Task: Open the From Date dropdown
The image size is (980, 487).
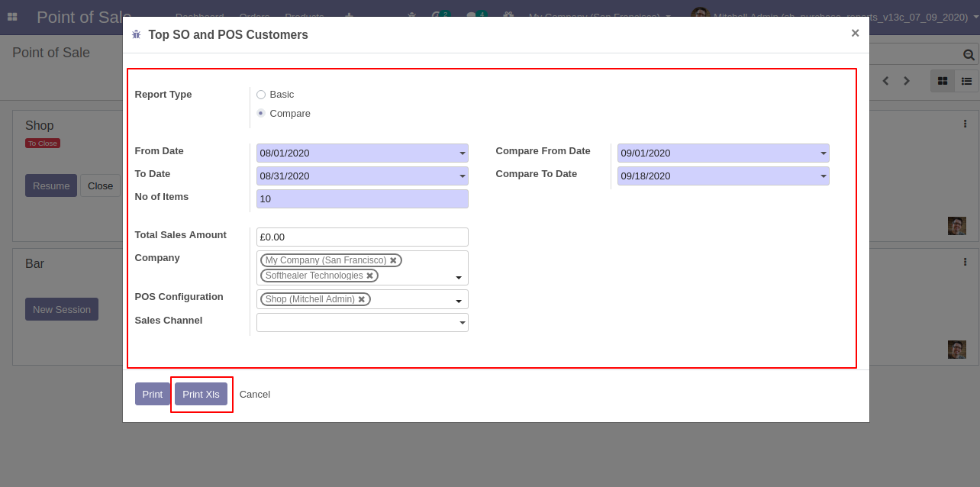Action: 462,153
